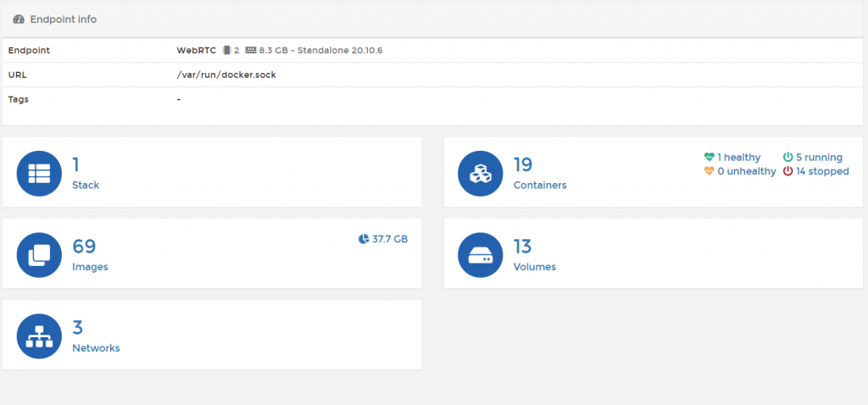Click the CPU chip icon next to WebRTC
The height and width of the screenshot is (405, 868).
225,50
